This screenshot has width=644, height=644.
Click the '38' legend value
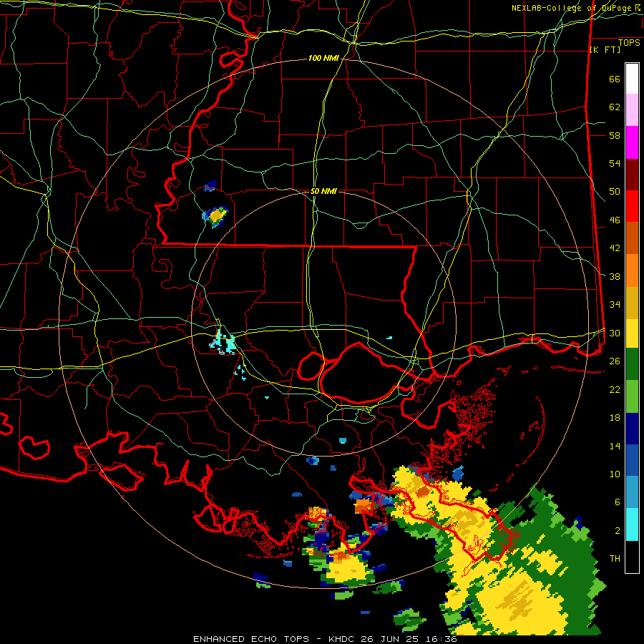tap(615, 277)
